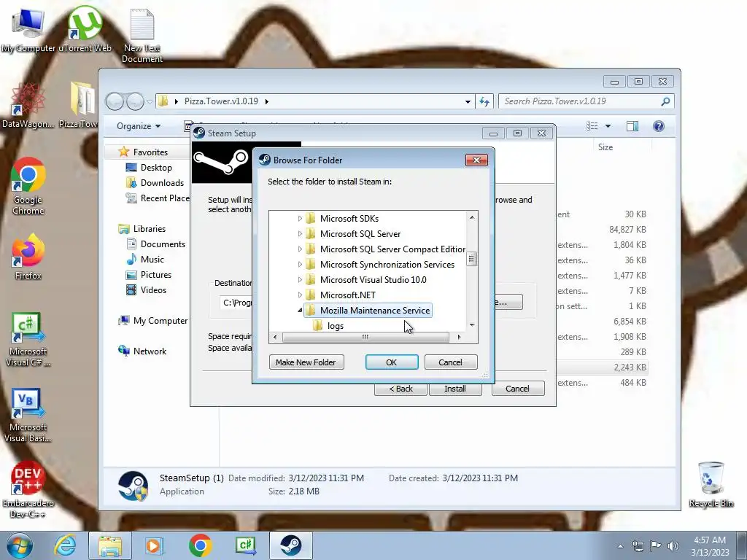Expand the Microsoft SDKs folder node
This screenshot has height=560, width=747.
click(x=300, y=219)
